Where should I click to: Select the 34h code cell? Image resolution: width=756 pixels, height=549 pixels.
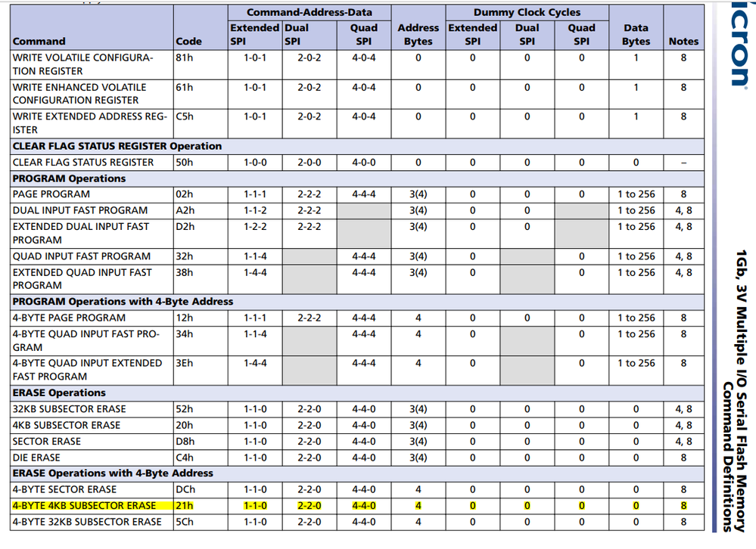[201, 341]
